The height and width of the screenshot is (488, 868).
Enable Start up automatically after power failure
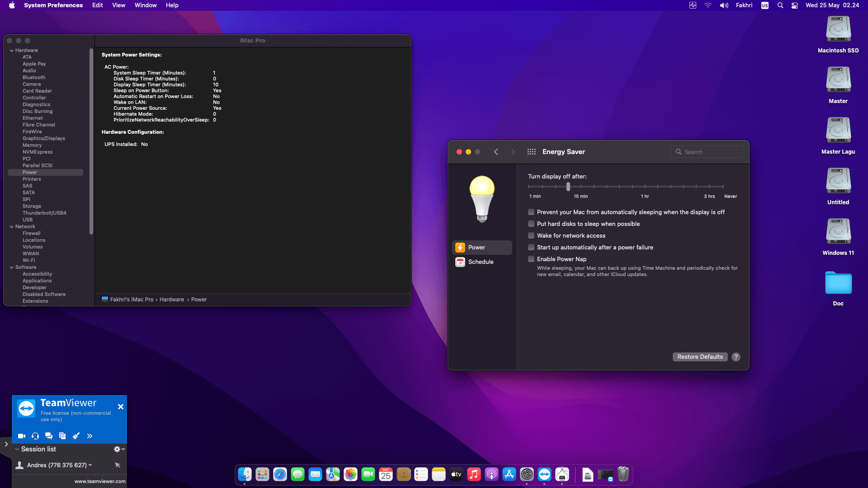pos(531,247)
